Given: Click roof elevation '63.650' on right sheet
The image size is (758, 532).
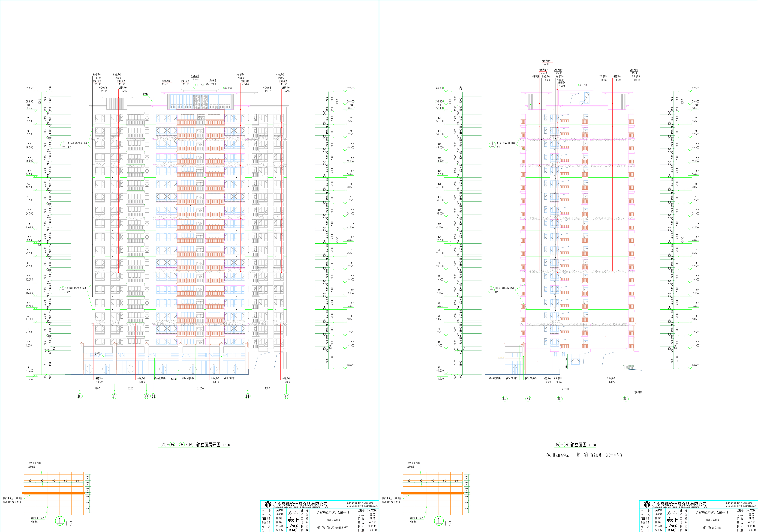Looking at the screenshot, I should pos(583,85).
